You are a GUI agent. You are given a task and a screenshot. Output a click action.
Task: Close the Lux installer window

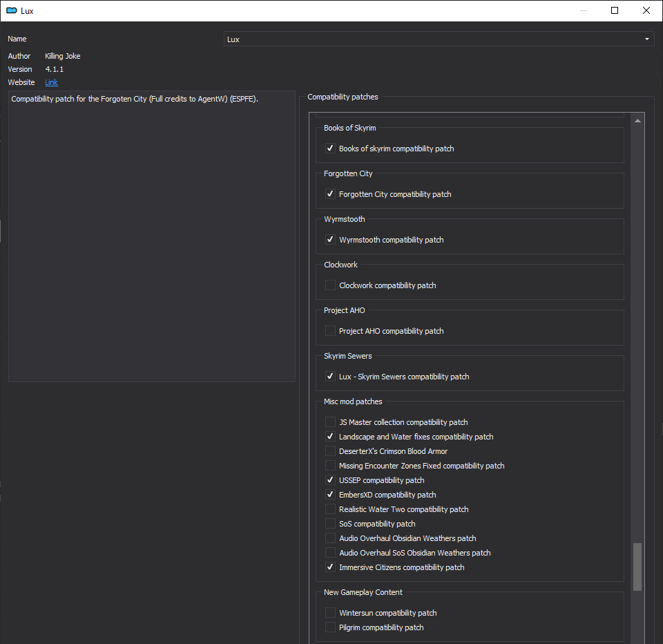pos(646,10)
